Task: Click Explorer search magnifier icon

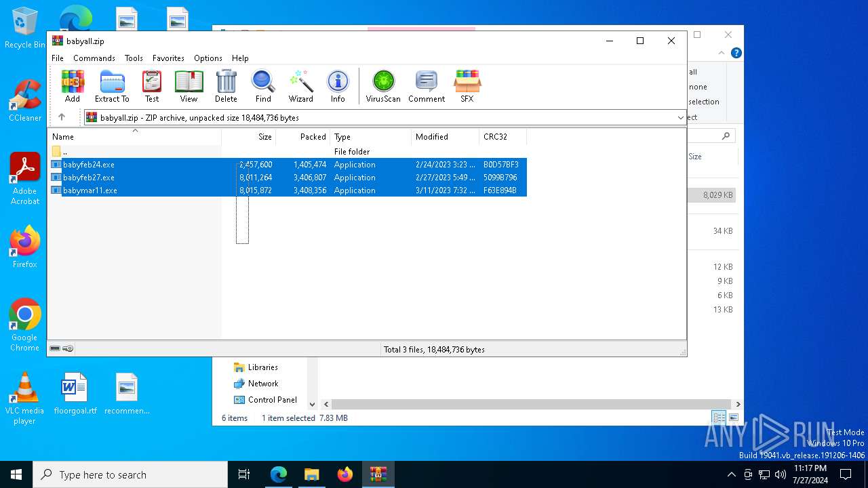Action: coord(726,136)
